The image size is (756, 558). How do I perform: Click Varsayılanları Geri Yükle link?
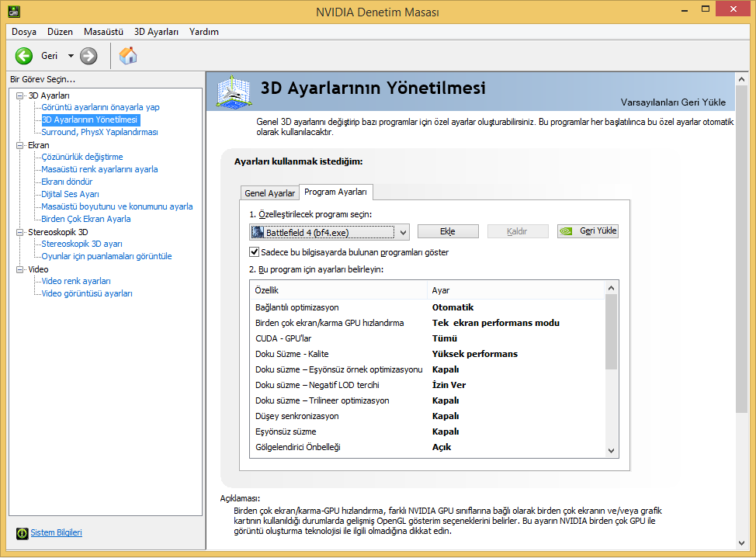pos(673,102)
